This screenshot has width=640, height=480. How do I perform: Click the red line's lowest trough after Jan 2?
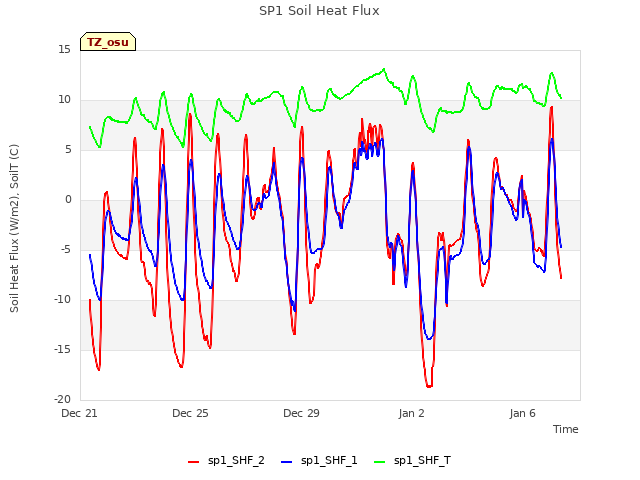tap(429, 386)
